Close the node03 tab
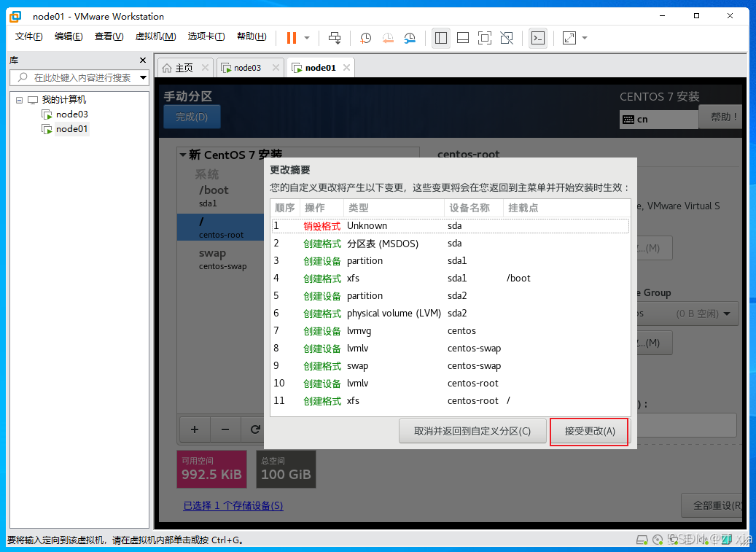The width and height of the screenshot is (756, 552). pyautogui.click(x=276, y=68)
